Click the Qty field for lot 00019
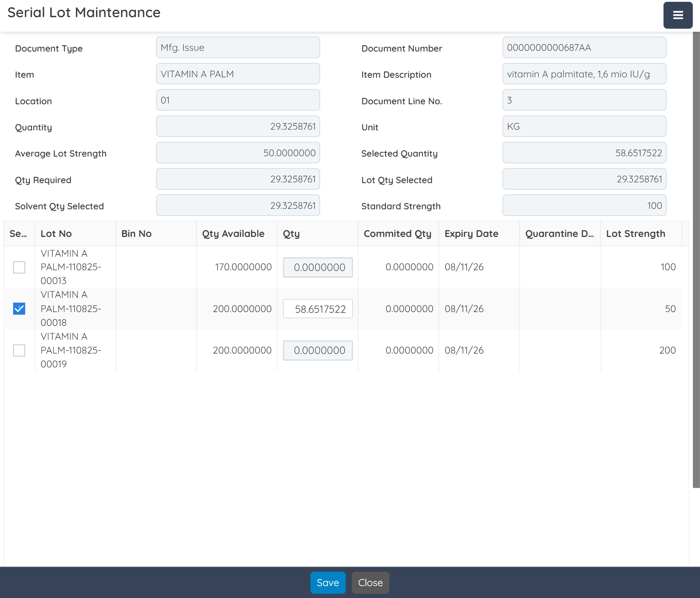Viewport: 700px width, 598px height. (317, 351)
